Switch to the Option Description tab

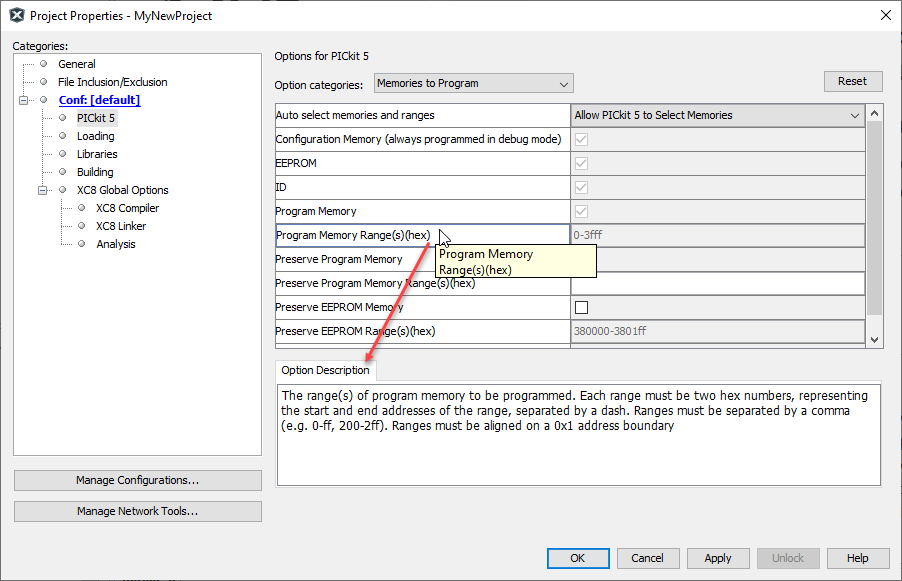(325, 370)
